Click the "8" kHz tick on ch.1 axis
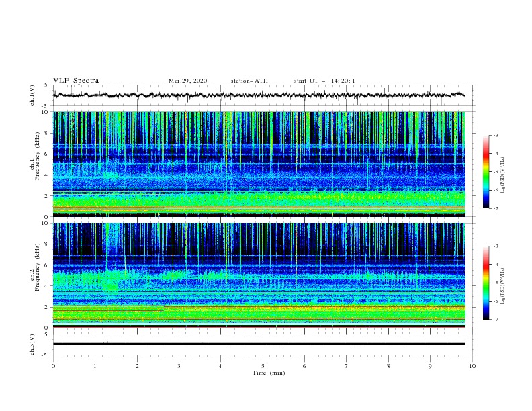This screenshot has height=411, width=532. click(47, 133)
